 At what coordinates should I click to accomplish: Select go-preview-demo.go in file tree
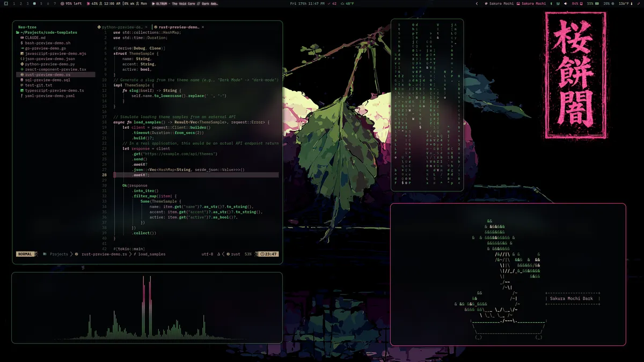tap(45, 48)
